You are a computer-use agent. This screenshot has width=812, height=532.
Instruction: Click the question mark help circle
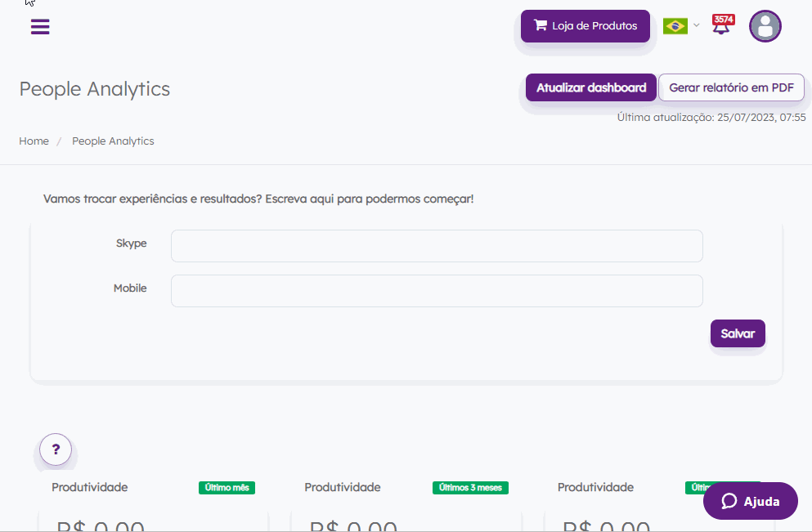(56, 449)
